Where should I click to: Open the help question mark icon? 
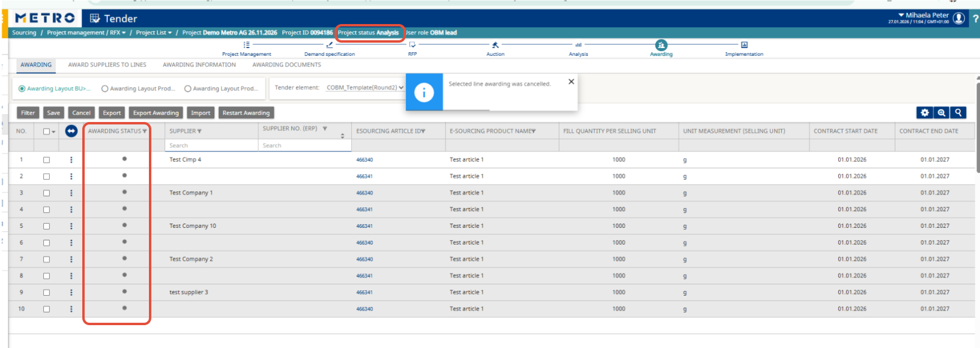[x=975, y=19]
